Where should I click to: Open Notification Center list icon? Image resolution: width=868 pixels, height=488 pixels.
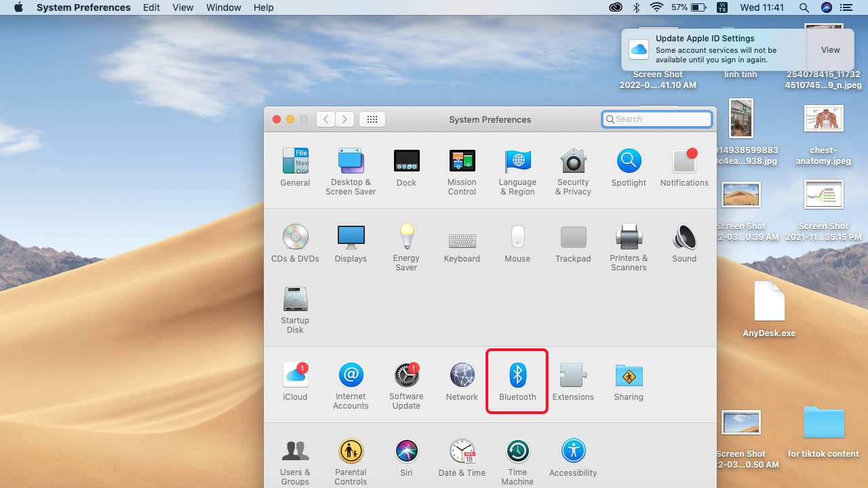pos(848,7)
